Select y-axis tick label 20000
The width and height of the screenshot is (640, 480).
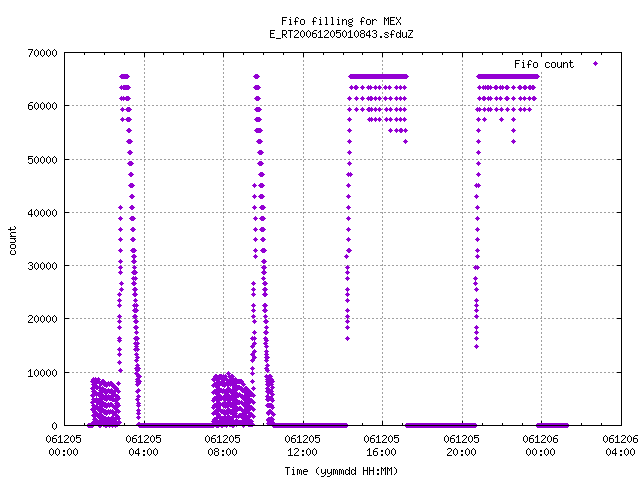(42, 319)
